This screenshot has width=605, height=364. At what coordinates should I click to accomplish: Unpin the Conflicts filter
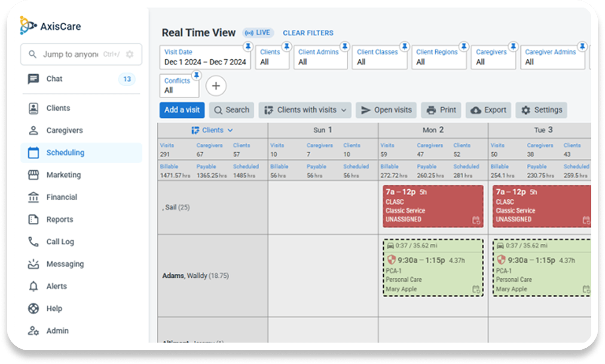(x=197, y=75)
